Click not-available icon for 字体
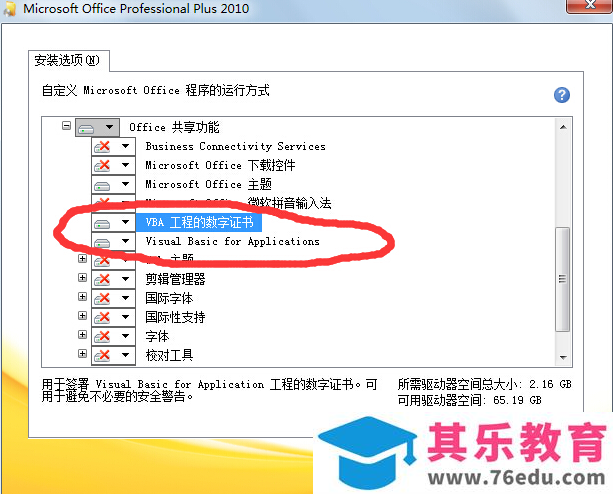The height and width of the screenshot is (494, 613). point(102,336)
